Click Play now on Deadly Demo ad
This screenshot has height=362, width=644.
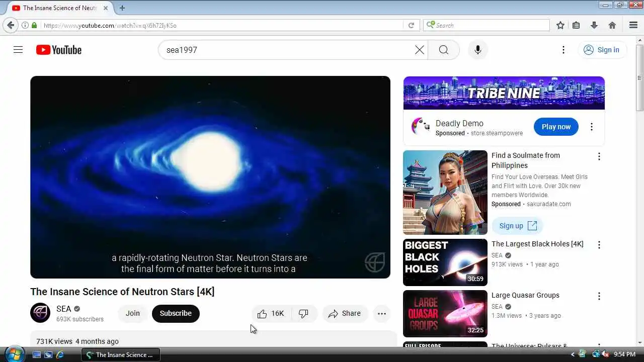(x=556, y=127)
